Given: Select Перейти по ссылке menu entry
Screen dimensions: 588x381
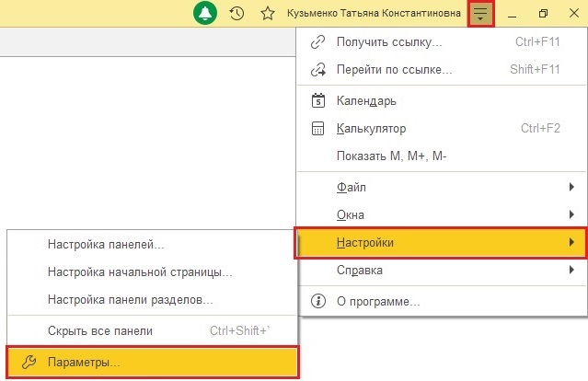Looking at the screenshot, I should pos(442,70).
